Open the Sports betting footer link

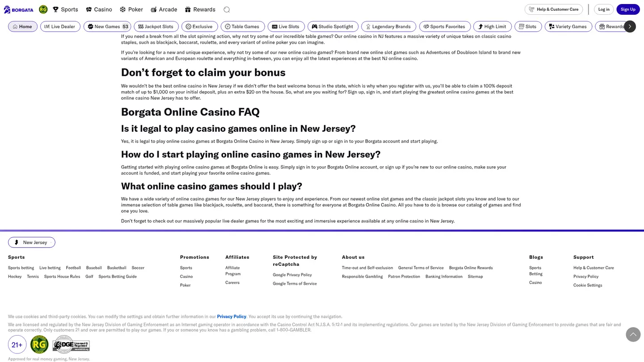pos(21,268)
